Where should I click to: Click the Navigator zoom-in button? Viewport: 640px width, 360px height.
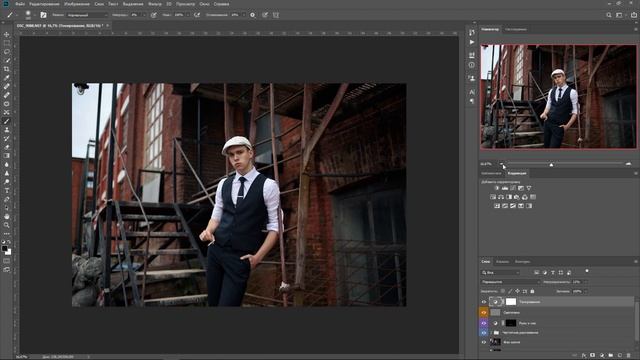click(x=628, y=164)
